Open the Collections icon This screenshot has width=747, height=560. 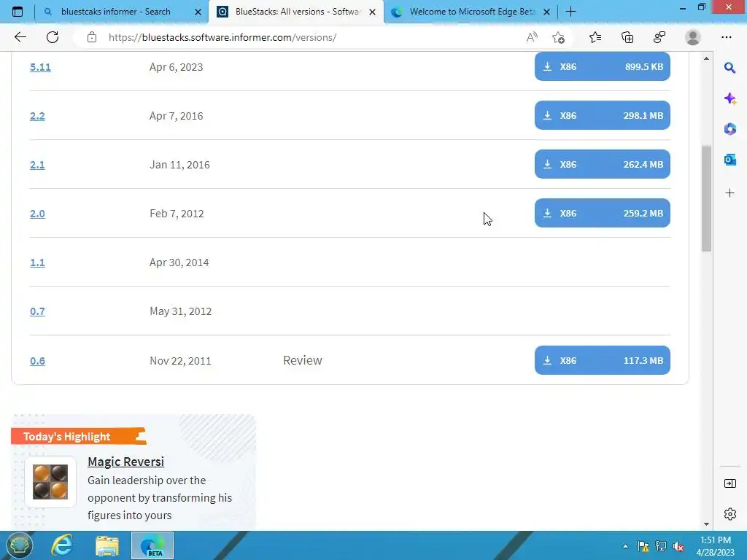pyautogui.click(x=627, y=37)
